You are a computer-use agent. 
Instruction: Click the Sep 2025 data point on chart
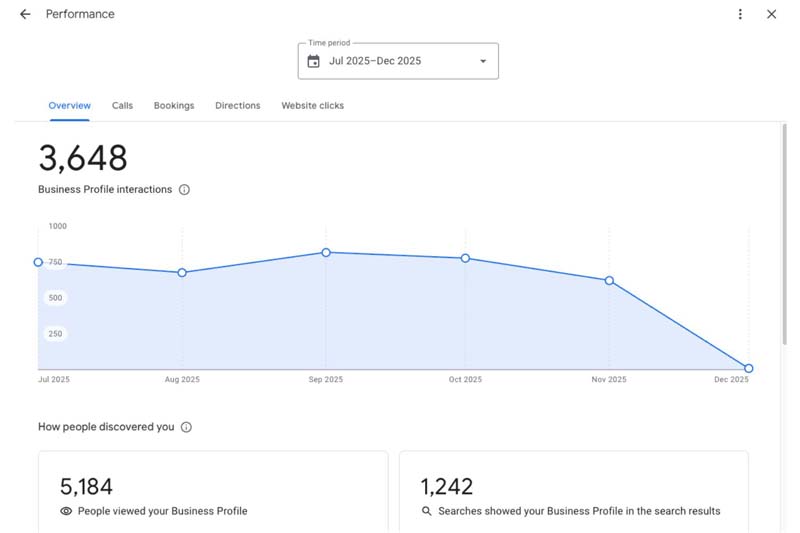[x=325, y=252]
